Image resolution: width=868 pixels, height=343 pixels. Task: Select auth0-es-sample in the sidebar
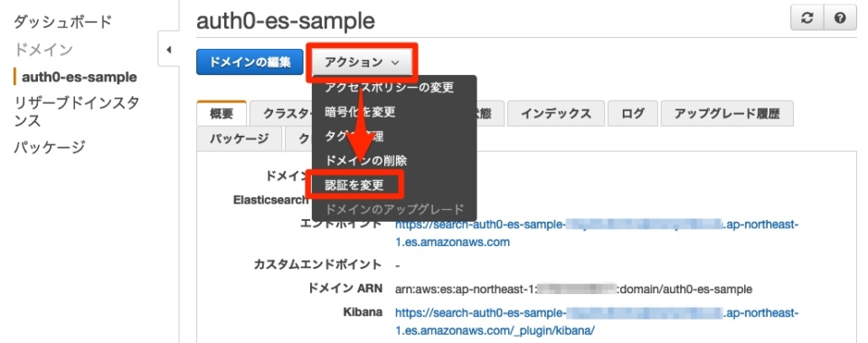coord(80,76)
